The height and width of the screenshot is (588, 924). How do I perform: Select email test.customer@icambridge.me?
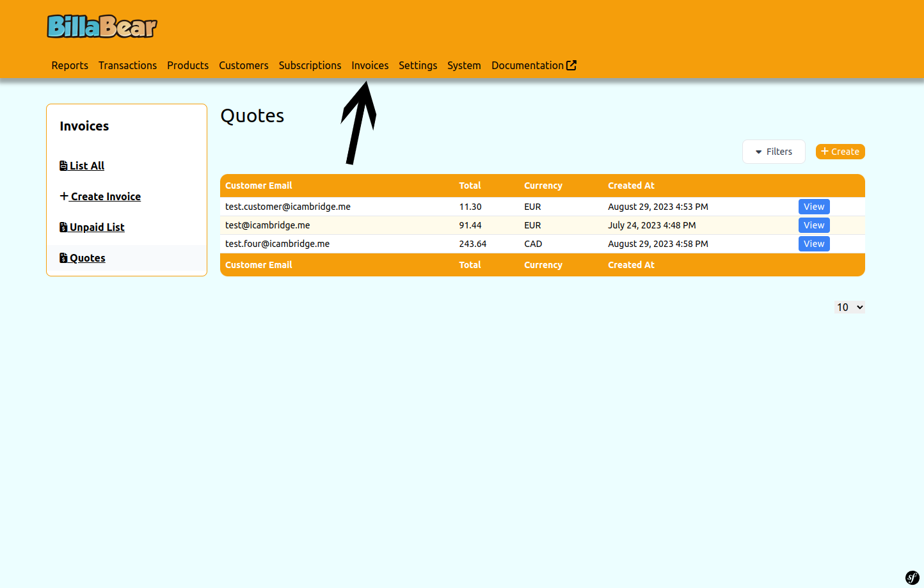[x=288, y=207]
